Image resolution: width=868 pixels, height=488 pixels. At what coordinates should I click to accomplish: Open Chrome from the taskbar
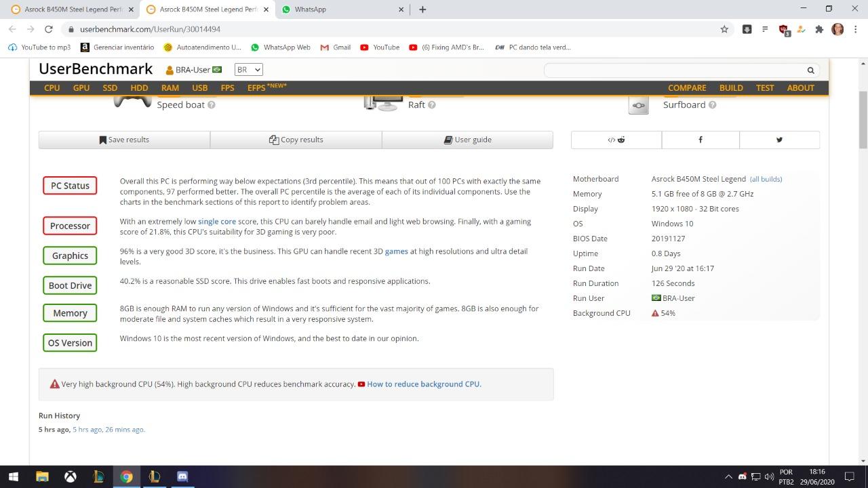coord(126,476)
